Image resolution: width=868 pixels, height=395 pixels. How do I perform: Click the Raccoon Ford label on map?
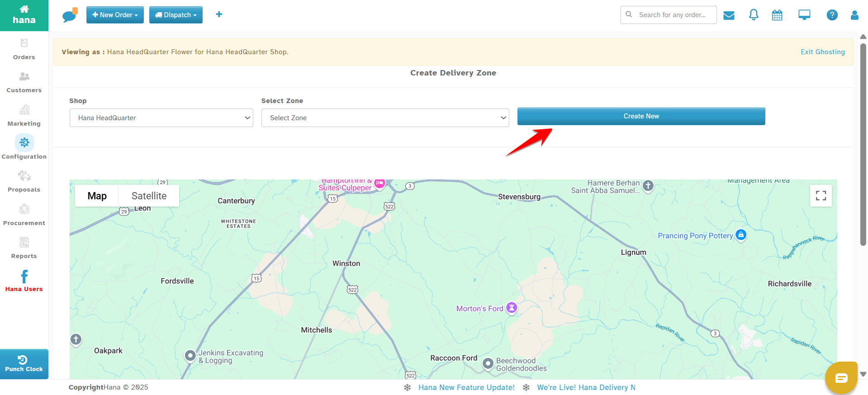coord(454,358)
